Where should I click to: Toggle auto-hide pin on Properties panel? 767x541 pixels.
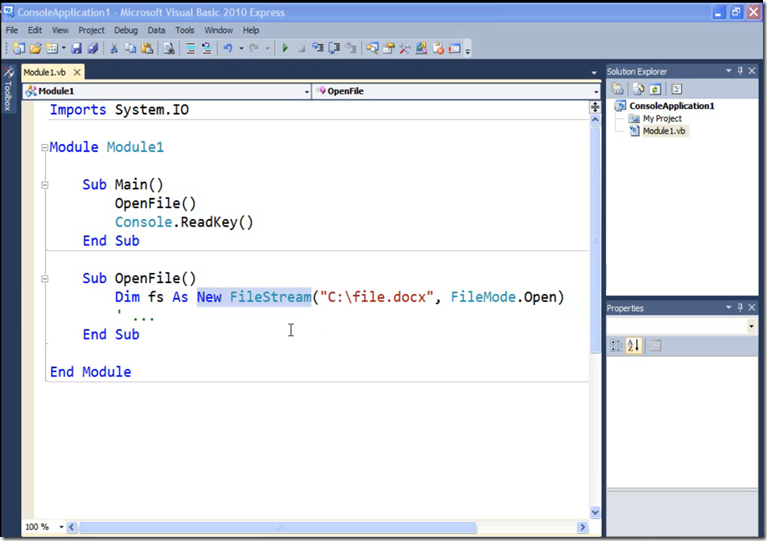(740, 308)
